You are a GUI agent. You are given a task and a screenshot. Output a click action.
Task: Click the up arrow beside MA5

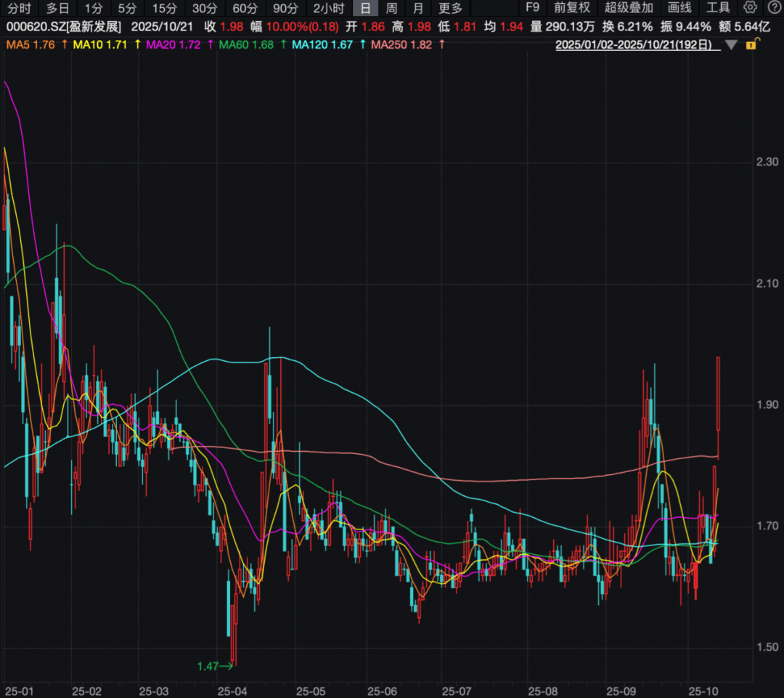(x=65, y=44)
